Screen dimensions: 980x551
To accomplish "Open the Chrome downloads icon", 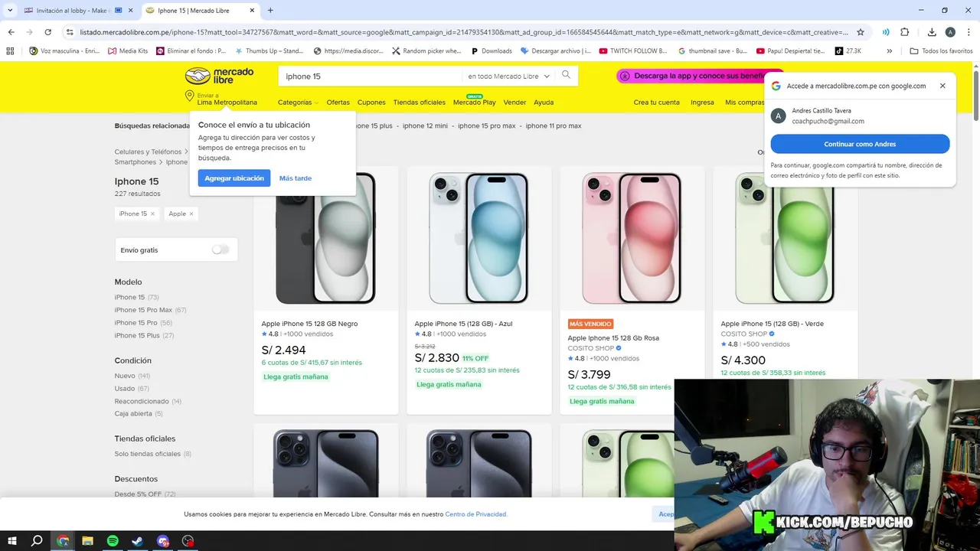I will coord(932,32).
